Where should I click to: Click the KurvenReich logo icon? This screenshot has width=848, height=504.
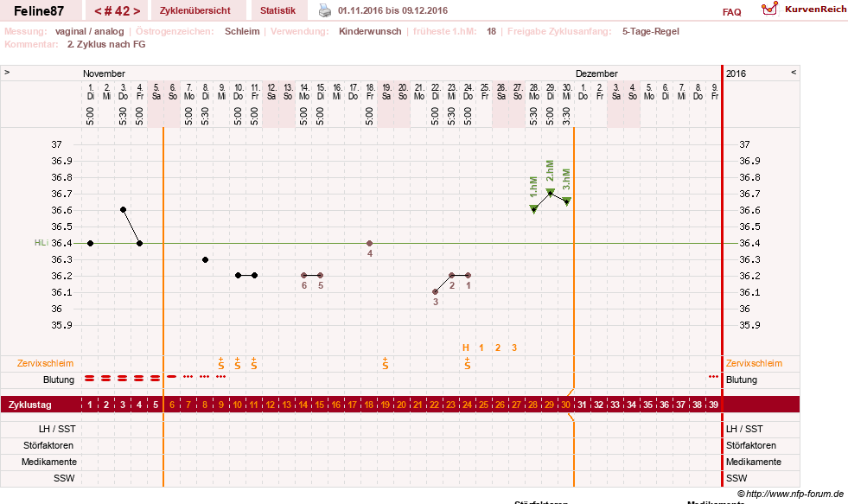point(769,9)
